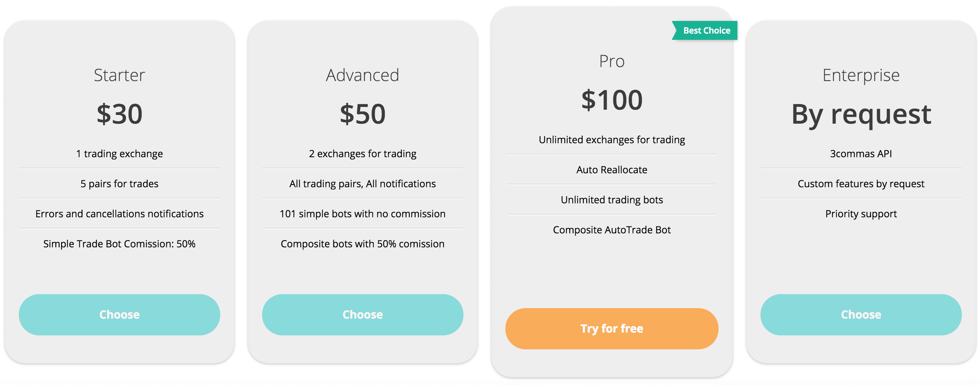Click the Best Choice ribbon badge
Screen dimensions: 980x385
(x=705, y=30)
